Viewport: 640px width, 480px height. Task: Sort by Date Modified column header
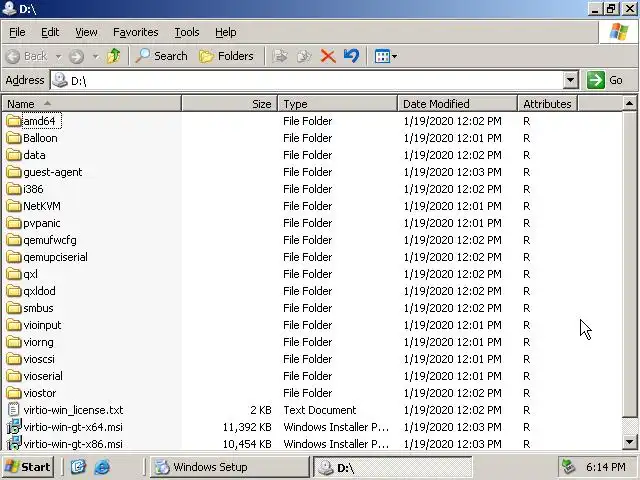(x=457, y=104)
